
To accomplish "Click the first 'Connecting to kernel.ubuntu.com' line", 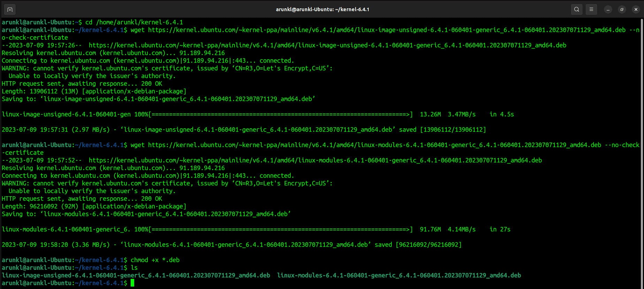I will pyautogui.click(x=148, y=61).
